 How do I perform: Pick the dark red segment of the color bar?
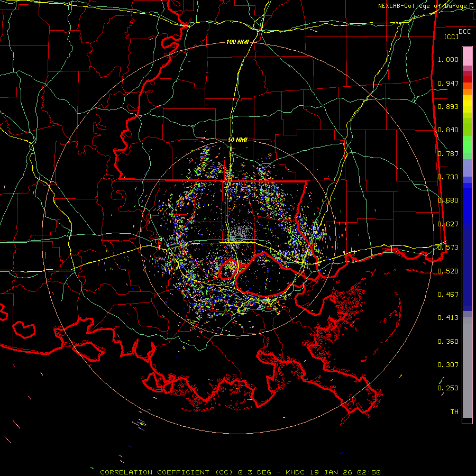[x=467, y=79]
